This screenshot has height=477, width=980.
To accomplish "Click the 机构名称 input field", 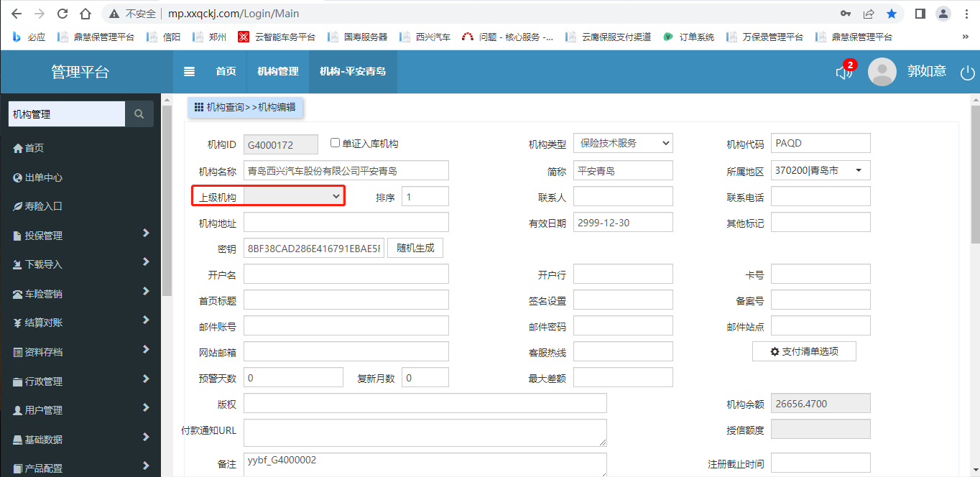I will point(346,170).
